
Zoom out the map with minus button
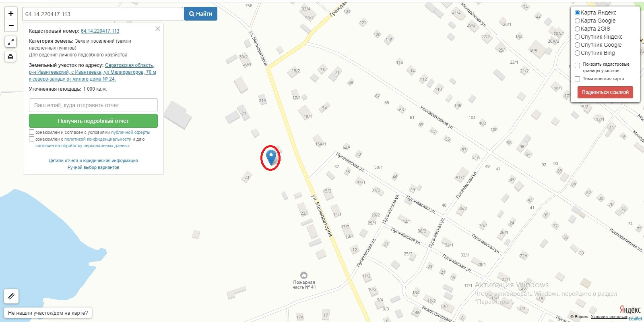11,25
